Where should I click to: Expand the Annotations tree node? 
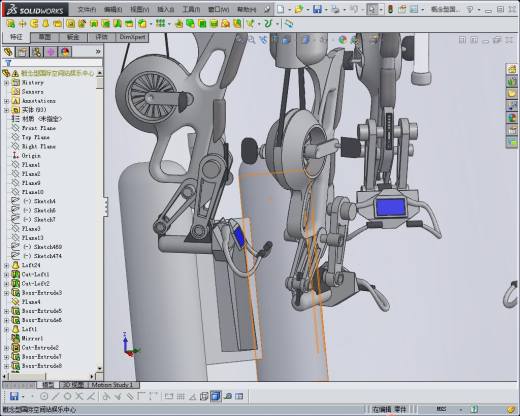[6, 101]
